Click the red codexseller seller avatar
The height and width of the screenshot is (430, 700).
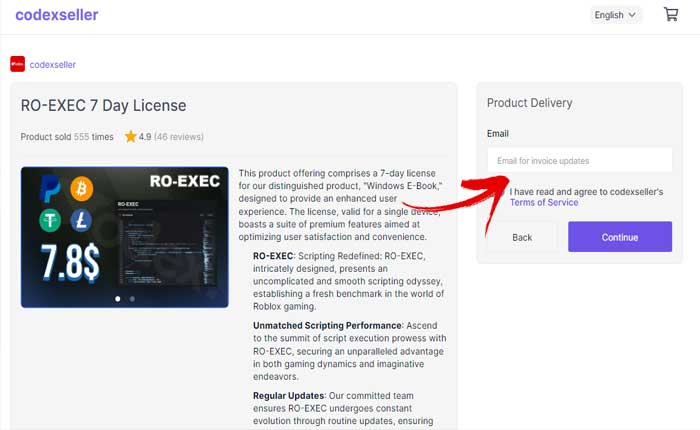click(17, 64)
